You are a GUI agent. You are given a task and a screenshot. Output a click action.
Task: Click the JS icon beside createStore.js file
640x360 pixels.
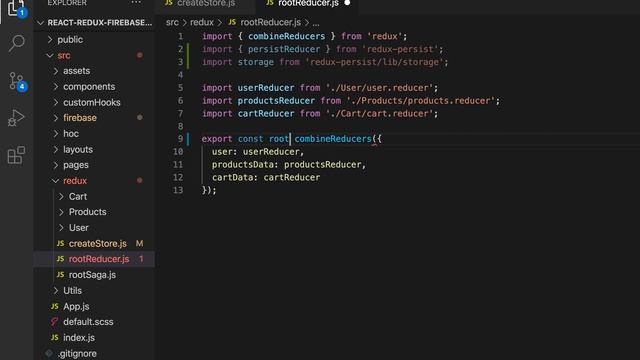60,243
